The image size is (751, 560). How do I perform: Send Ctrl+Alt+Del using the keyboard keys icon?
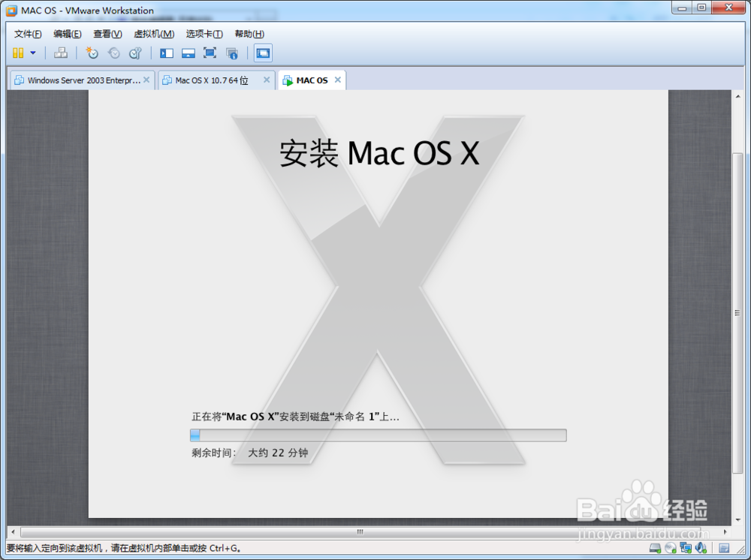tap(60, 53)
